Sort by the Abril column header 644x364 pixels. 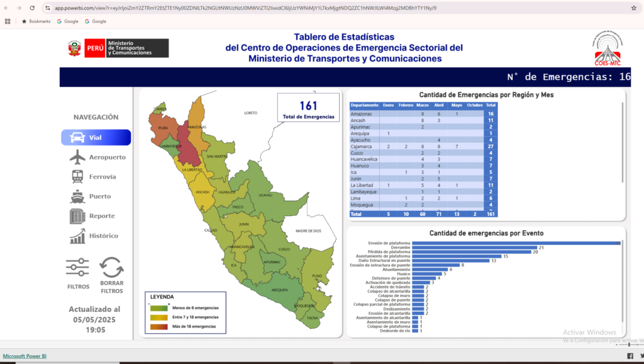[439, 105]
